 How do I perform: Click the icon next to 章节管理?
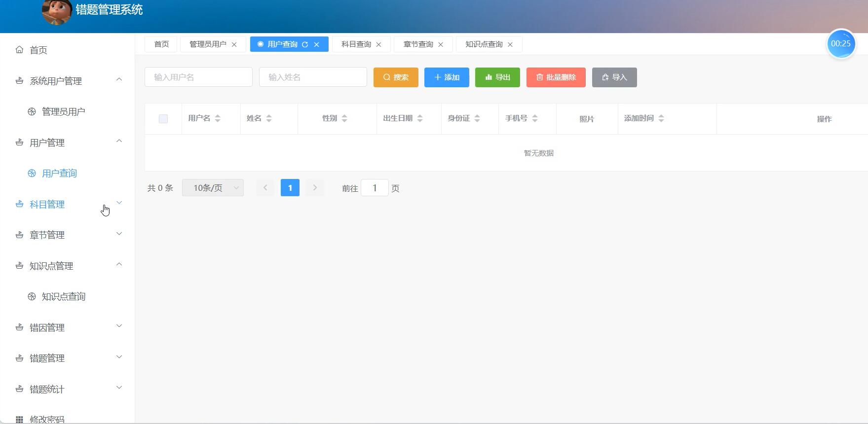[x=19, y=235]
